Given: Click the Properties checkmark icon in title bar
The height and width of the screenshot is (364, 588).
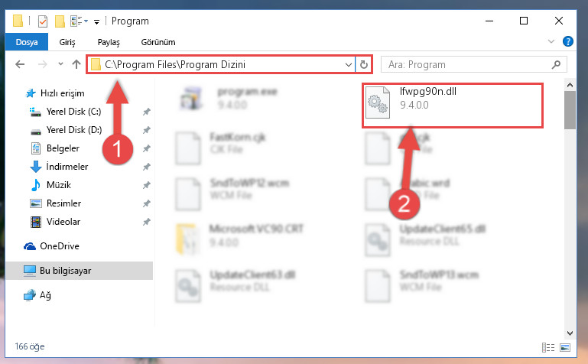Looking at the screenshot, I should pos(43,21).
